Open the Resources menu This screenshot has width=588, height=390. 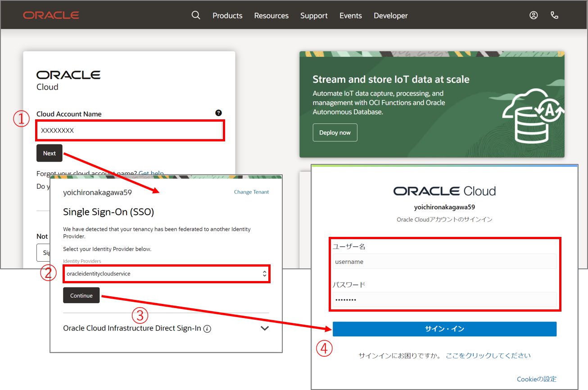point(271,15)
